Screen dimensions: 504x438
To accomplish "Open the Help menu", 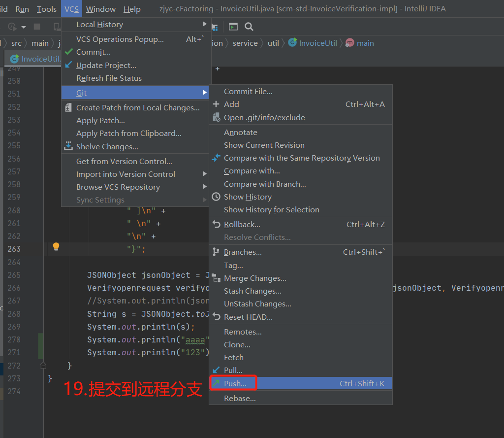I will point(132,9).
